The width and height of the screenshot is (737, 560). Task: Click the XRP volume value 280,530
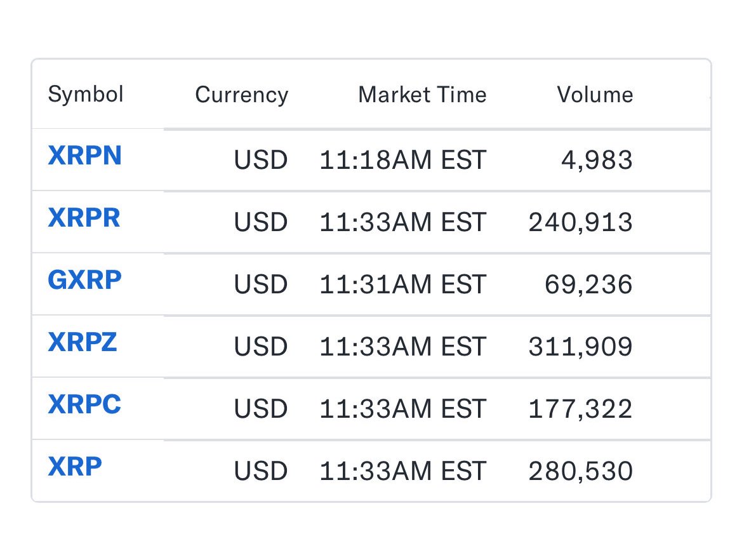tap(580, 471)
